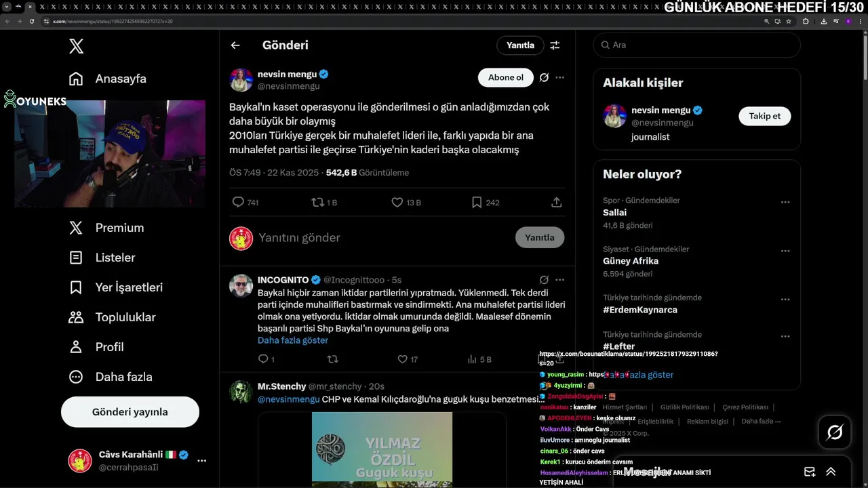Open reply filter settings icon
This screenshot has width=868, height=488.
point(555,45)
